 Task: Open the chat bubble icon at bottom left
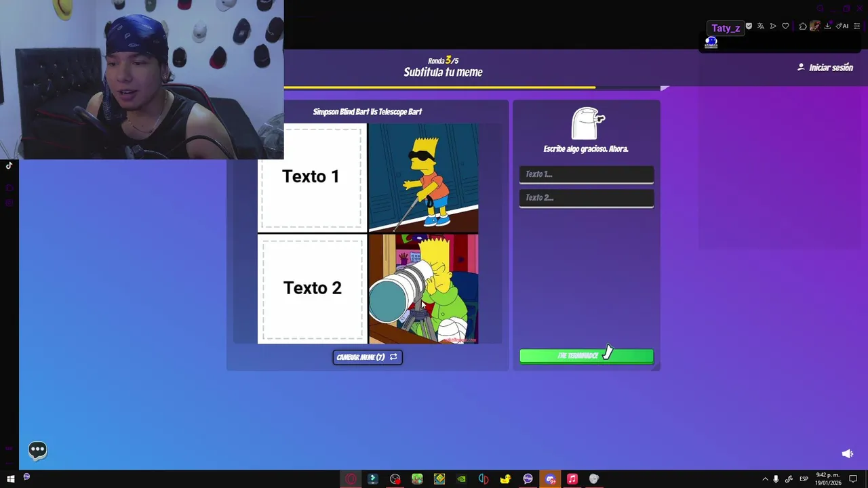(37, 450)
